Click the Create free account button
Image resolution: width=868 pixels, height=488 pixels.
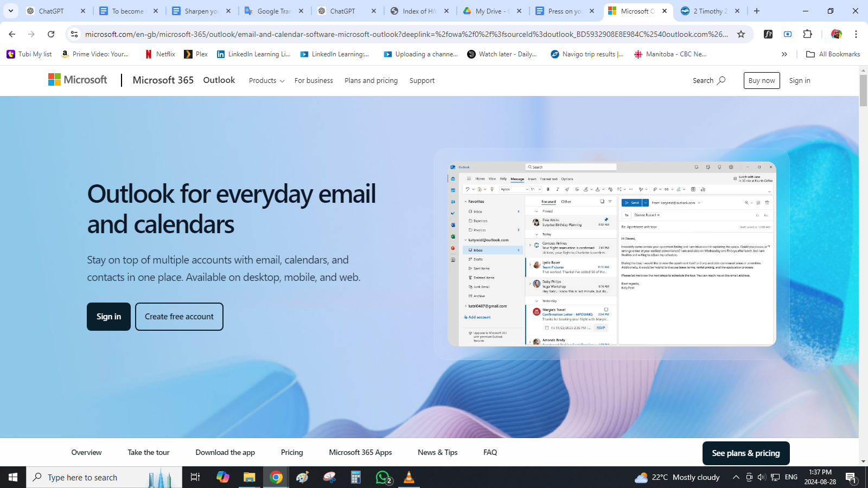point(179,317)
